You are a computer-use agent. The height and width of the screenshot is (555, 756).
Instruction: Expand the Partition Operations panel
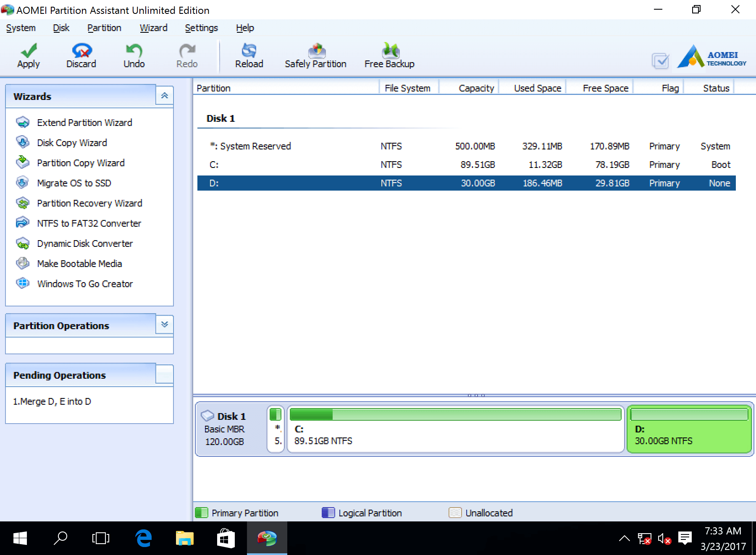tap(165, 325)
